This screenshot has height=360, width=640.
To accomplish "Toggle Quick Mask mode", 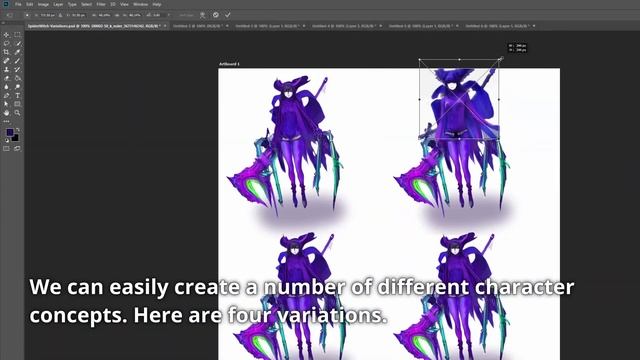I will [6, 149].
